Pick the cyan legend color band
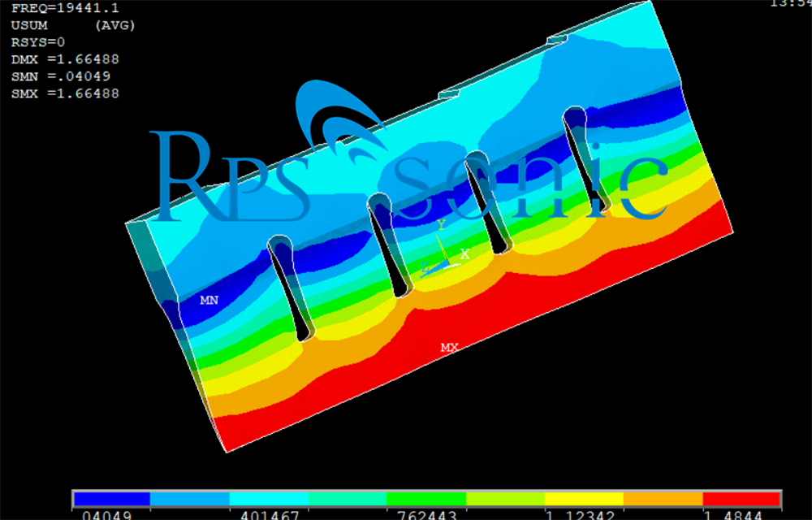The image size is (812, 520). pyautogui.click(x=269, y=499)
